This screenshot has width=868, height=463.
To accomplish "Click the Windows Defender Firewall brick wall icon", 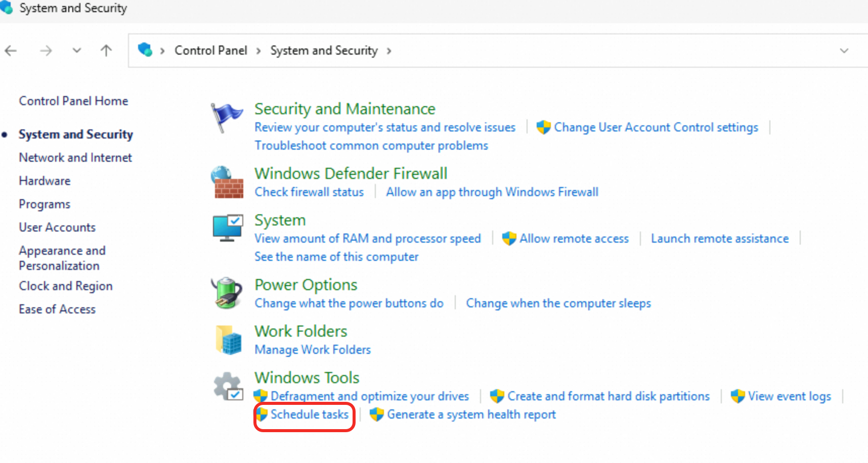I will [x=227, y=182].
